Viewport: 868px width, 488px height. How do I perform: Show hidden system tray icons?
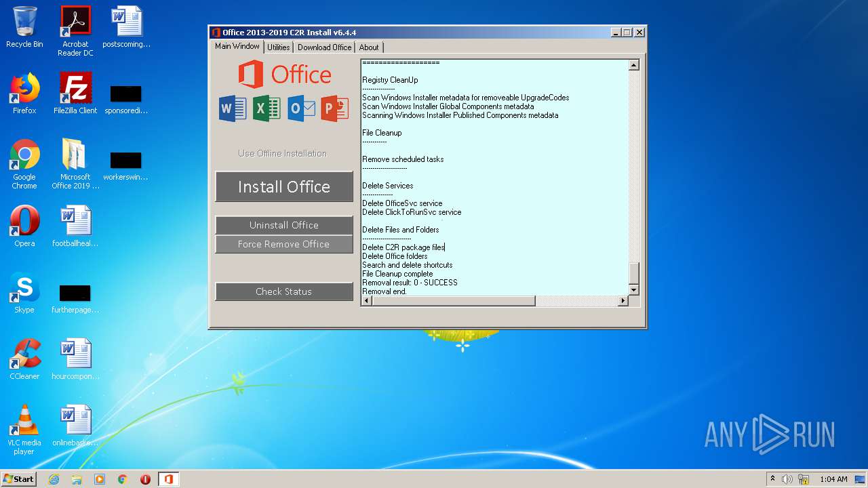(x=772, y=479)
